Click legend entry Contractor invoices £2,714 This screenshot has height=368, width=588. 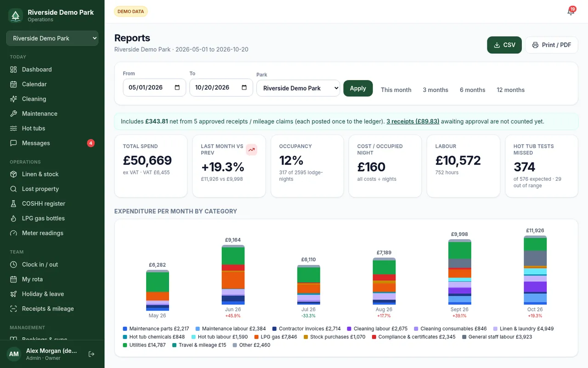(306, 328)
